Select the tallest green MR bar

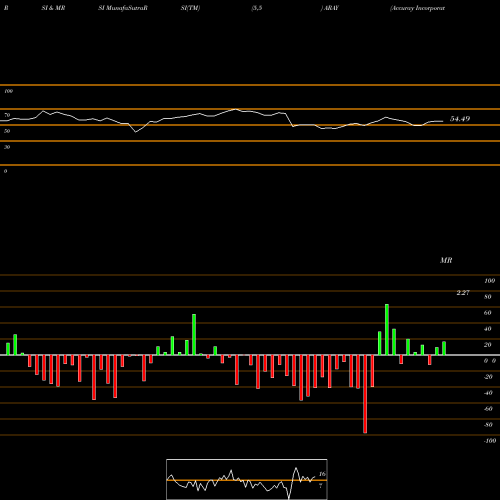(x=387, y=330)
